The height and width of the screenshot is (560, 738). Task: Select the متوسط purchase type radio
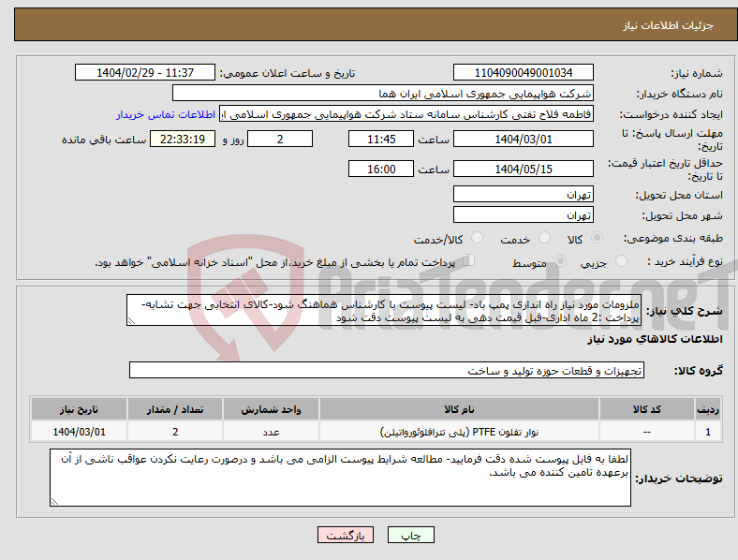coord(560,260)
